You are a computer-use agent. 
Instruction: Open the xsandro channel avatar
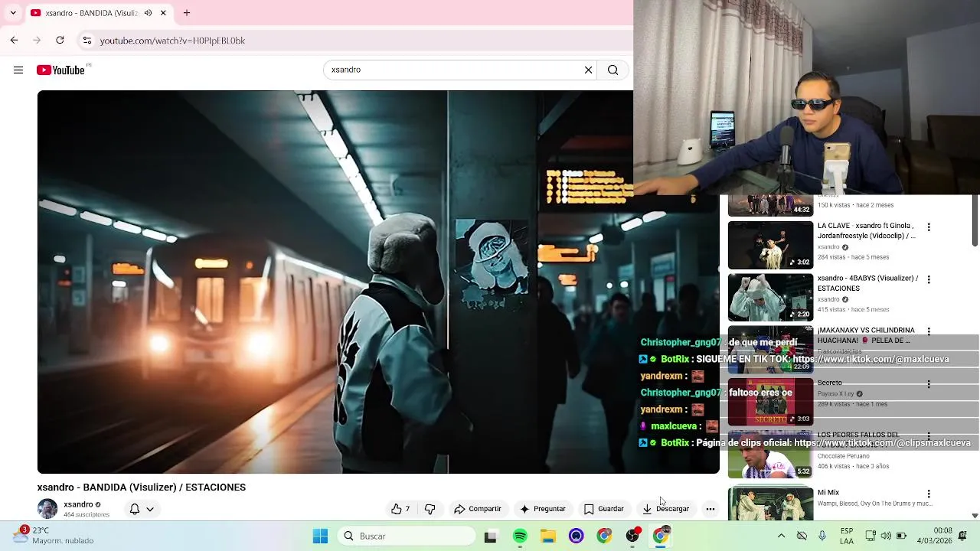pyautogui.click(x=47, y=509)
